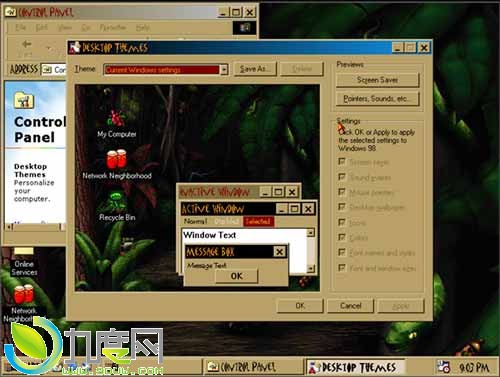The width and height of the screenshot is (500, 377).
Task: Toggle the Icons checkbox
Action: pyautogui.click(x=342, y=222)
